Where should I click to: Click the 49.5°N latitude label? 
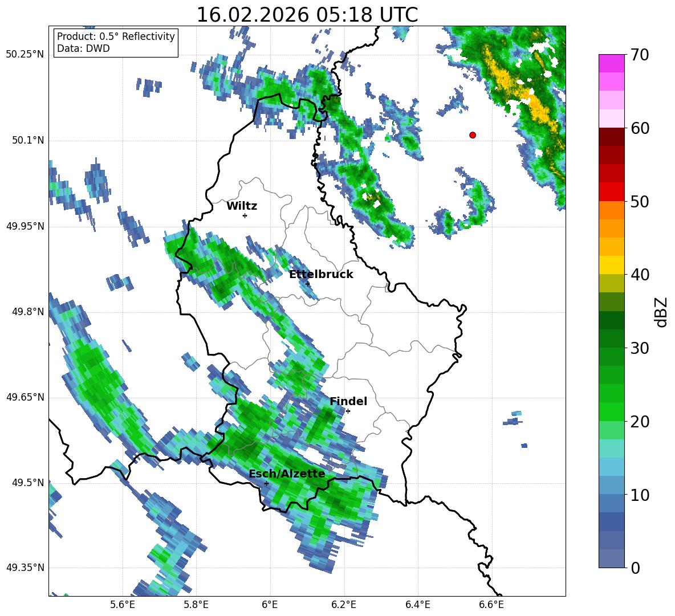27,483
